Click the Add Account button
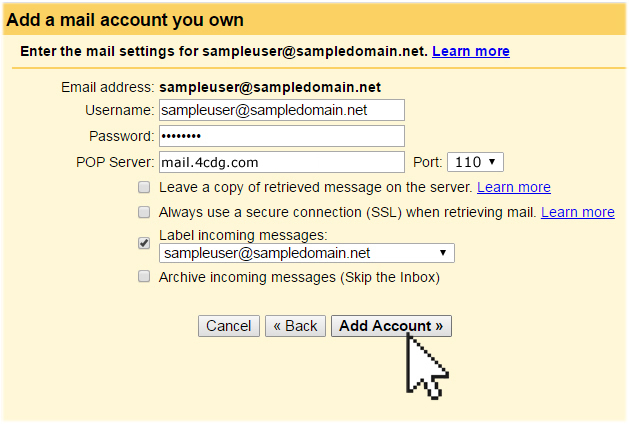Image resolution: width=629 pixels, height=424 pixels. (x=391, y=326)
